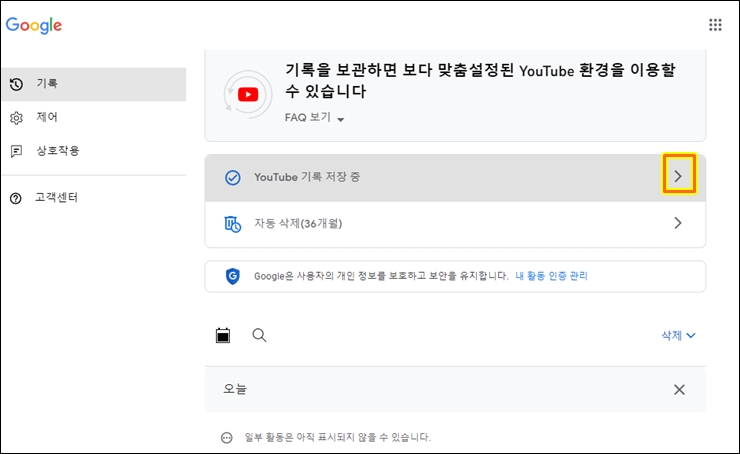Click the 오늘 section header
Viewport: 740px width, 454px height.
point(455,390)
